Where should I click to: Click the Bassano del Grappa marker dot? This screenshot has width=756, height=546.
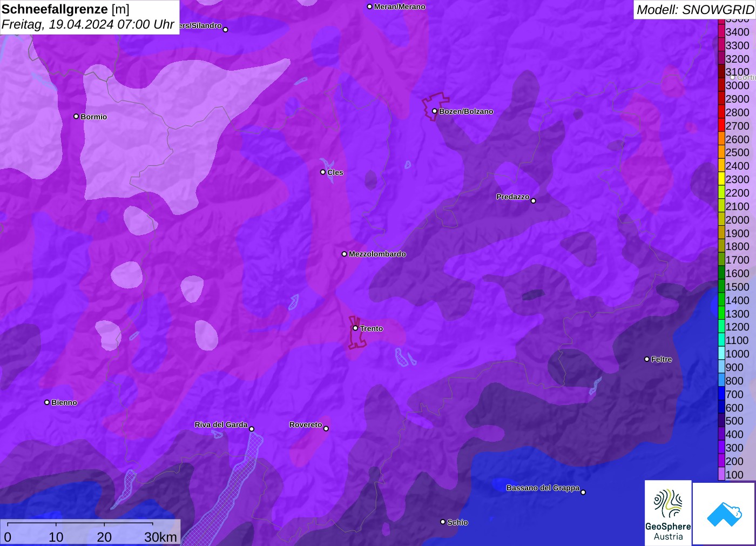[x=583, y=491]
